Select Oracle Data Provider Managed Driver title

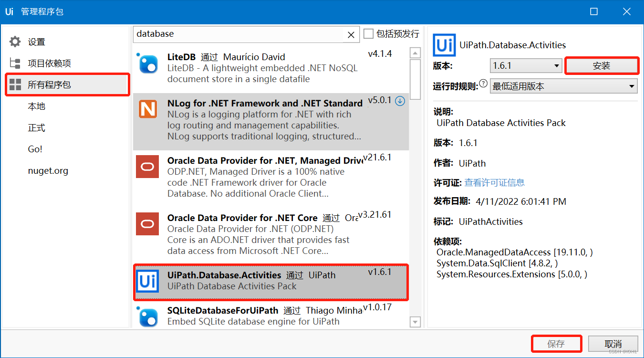265,160
